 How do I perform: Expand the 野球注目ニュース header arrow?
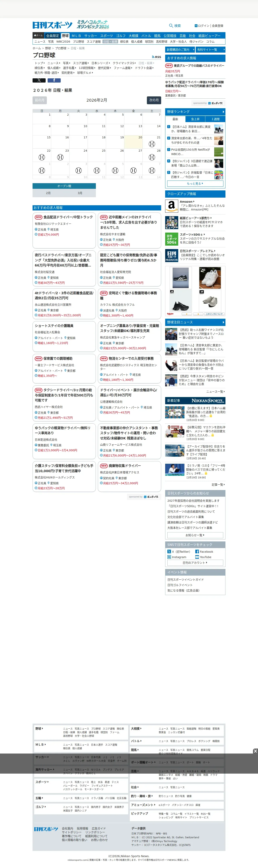[x=223, y=322]
